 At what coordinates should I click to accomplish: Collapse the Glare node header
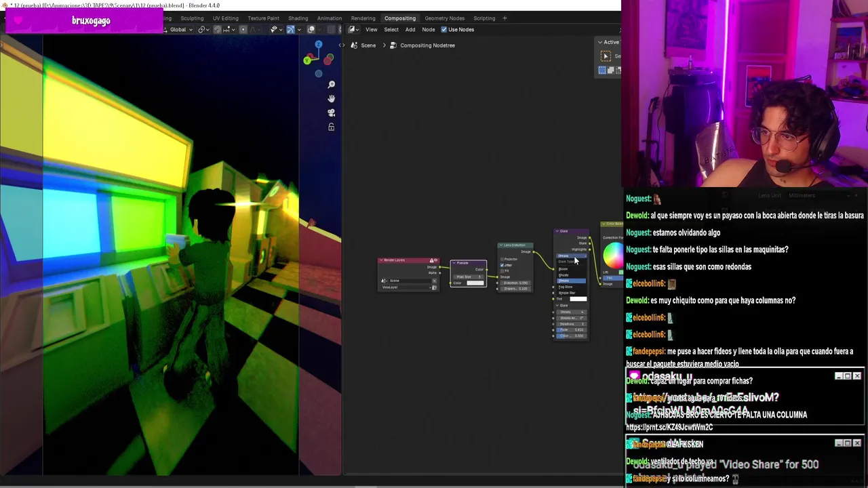pos(557,232)
